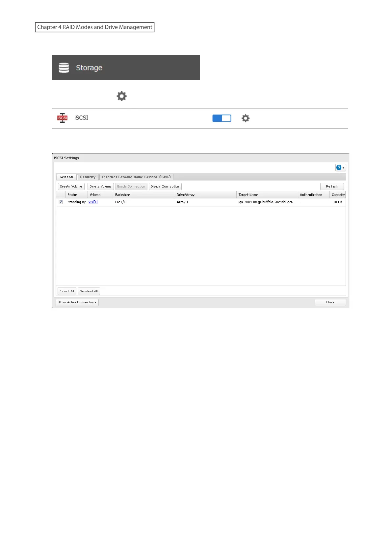Click the Deselect All button
This screenshot has width=392, height=554.
tap(89, 291)
